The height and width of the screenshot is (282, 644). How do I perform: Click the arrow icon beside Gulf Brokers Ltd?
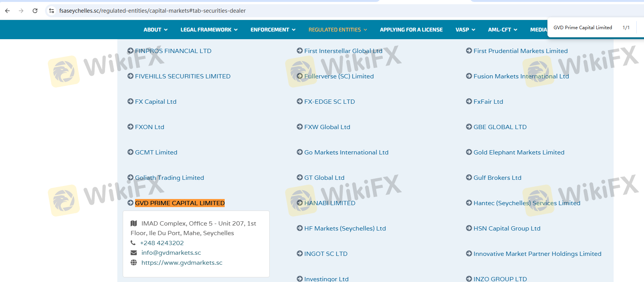click(x=469, y=177)
